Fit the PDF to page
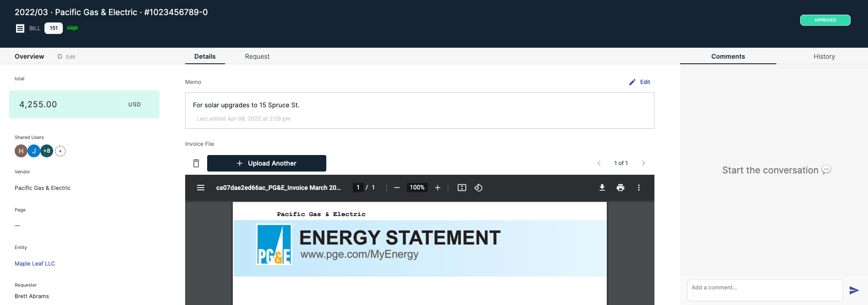The image size is (868, 305). (462, 188)
